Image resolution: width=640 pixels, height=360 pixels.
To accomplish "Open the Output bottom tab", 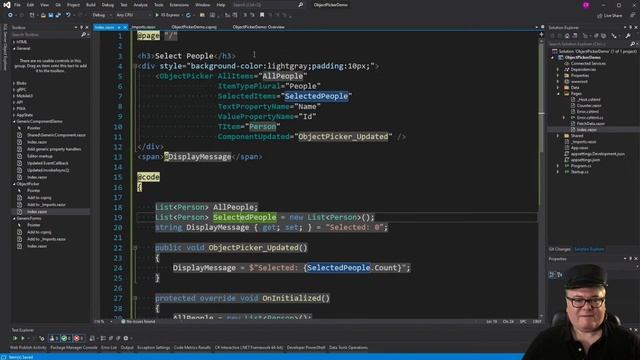I will click(127, 348).
